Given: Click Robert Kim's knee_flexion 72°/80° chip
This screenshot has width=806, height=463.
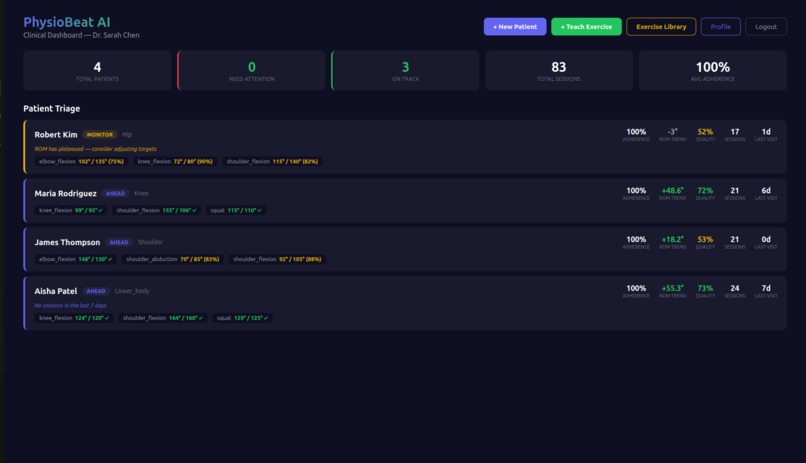Looking at the screenshot, I should 175,161.
